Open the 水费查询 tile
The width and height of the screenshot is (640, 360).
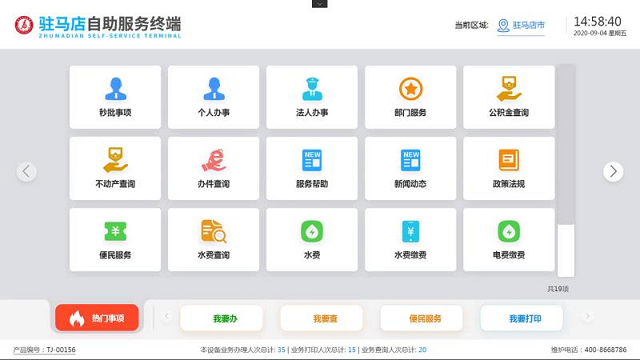(213, 240)
